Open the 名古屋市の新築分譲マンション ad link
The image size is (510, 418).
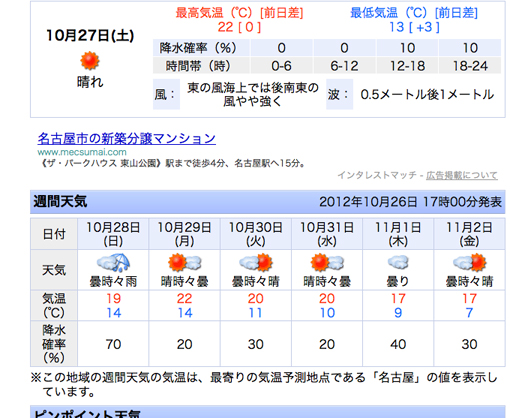127,138
